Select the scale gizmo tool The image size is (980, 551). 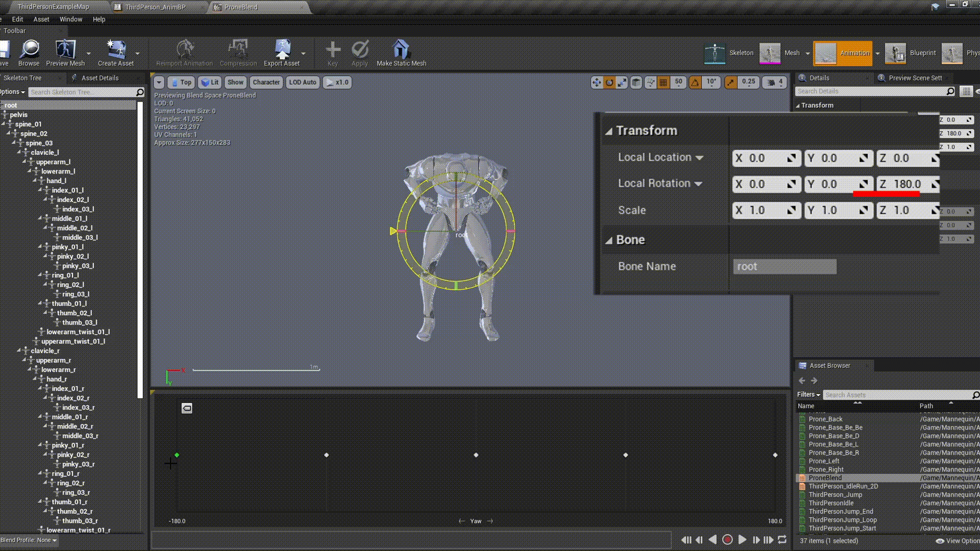point(622,82)
